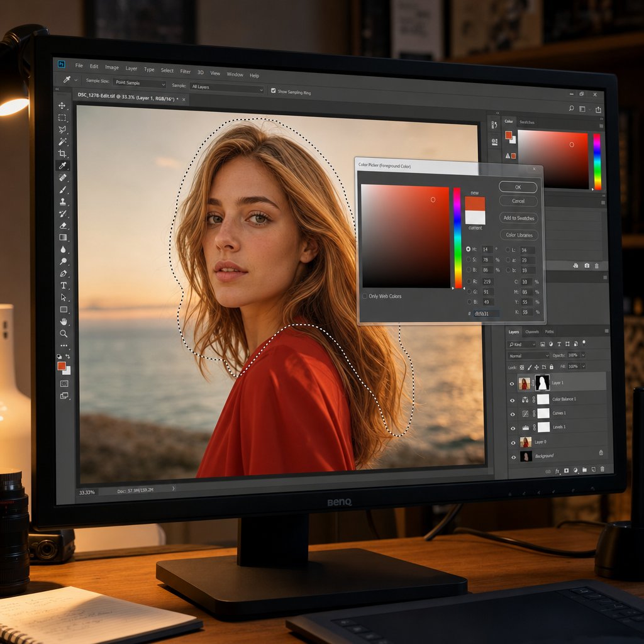Screen dimensions: 644x644
Task: Select the Crop tool
Action: (x=62, y=153)
